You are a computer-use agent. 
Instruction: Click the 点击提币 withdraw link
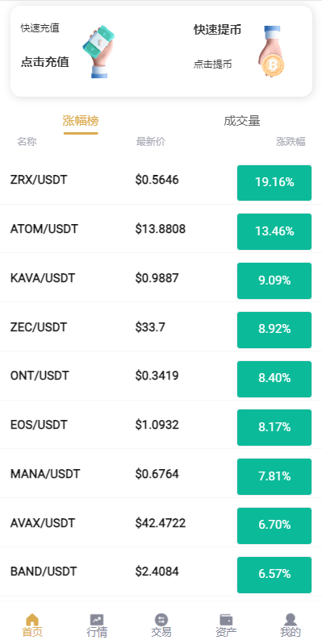(212, 64)
